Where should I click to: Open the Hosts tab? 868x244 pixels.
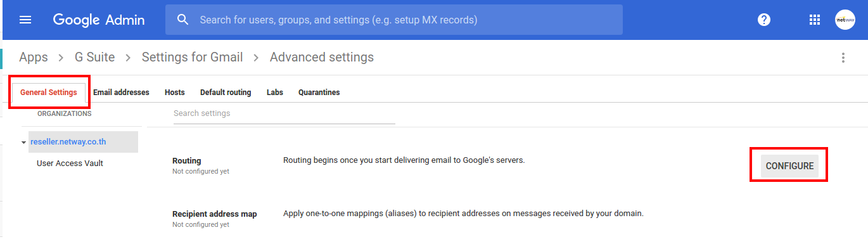175,93
